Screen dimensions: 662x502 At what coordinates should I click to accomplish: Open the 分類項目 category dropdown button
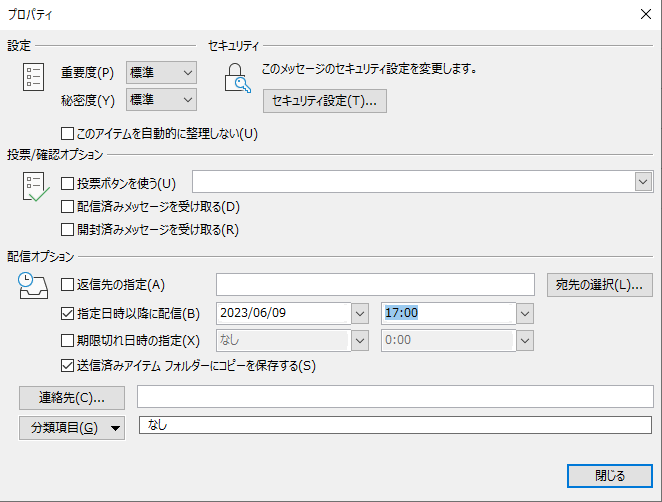[x=72, y=428]
